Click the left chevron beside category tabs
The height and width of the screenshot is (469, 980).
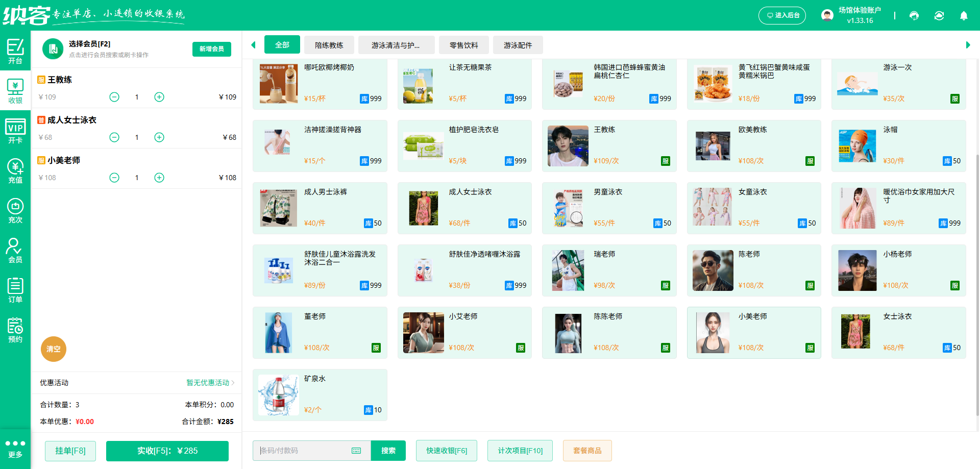[x=253, y=45]
